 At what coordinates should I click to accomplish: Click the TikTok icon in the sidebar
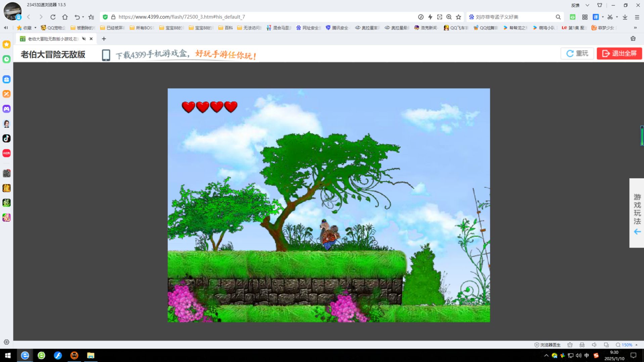click(x=6, y=138)
